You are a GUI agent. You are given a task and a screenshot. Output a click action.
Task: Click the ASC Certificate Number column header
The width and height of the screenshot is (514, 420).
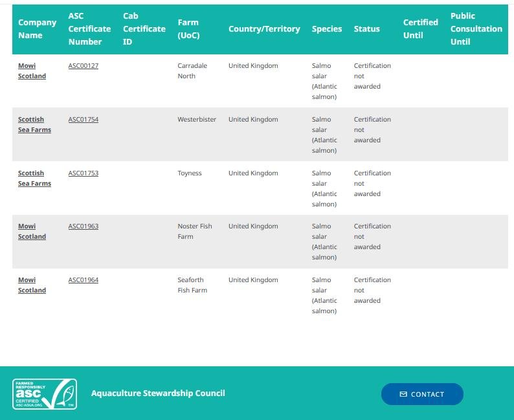tap(89, 29)
